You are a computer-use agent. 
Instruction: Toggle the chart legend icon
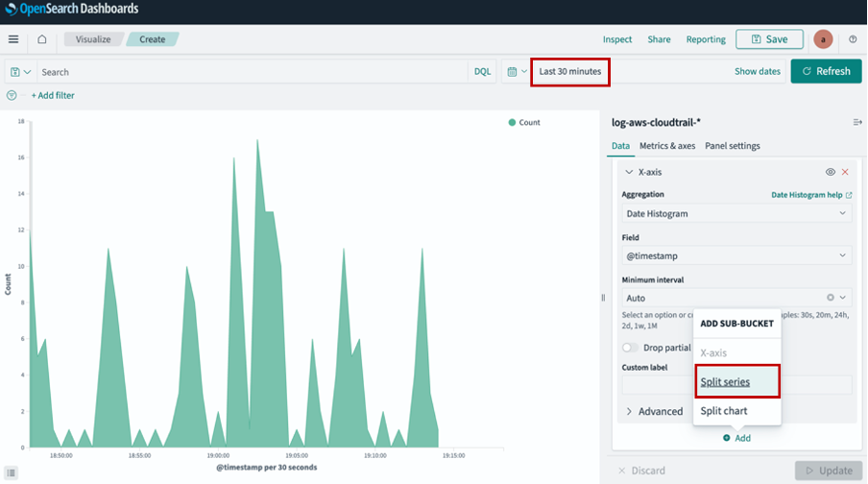(x=12, y=472)
